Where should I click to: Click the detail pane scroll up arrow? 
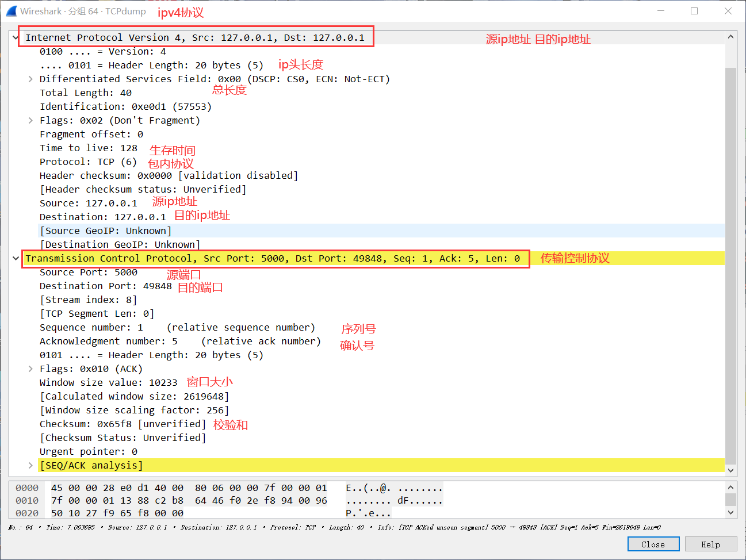730,37
